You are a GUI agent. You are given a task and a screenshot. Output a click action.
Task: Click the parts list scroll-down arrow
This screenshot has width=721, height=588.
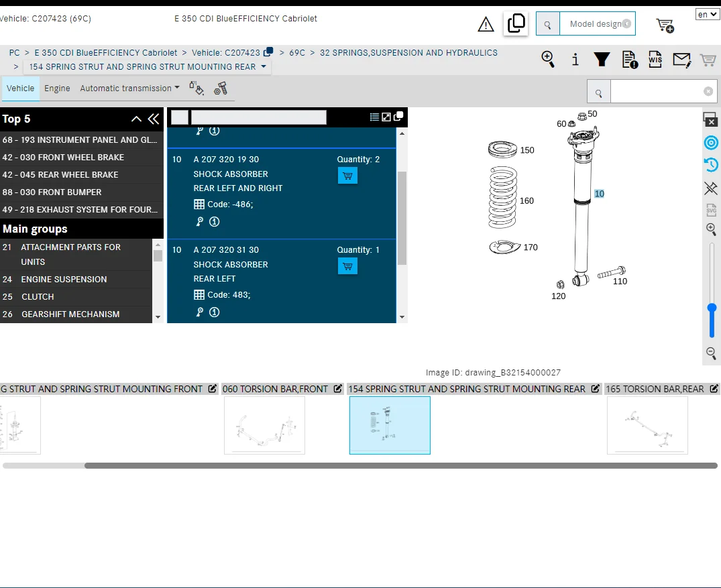pyautogui.click(x=402, y=317)
